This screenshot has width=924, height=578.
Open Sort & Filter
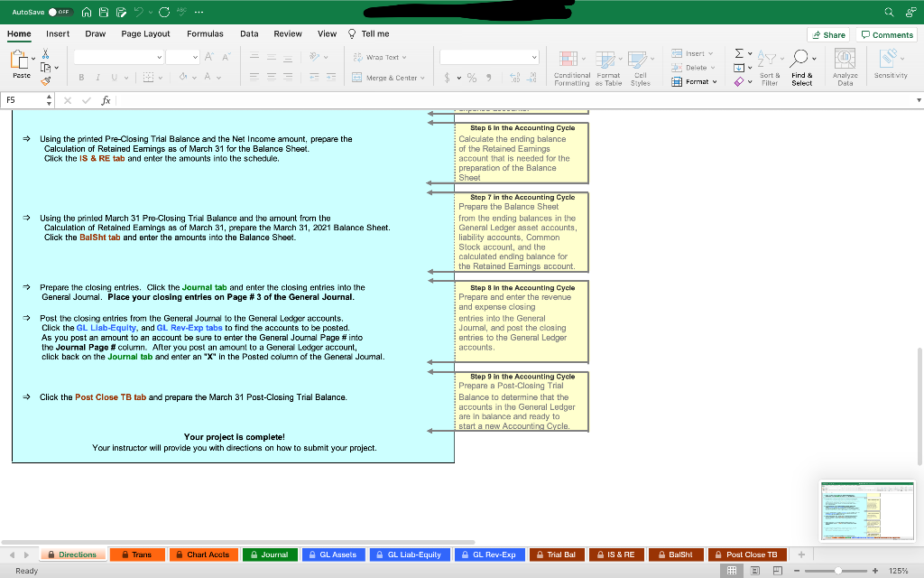point(770,69)
